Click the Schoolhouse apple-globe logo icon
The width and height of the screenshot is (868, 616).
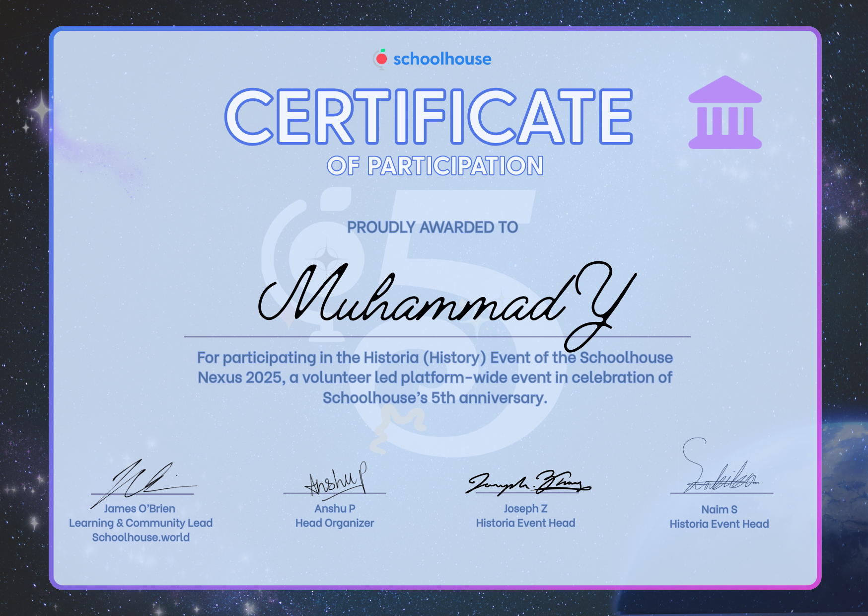coord(380,58)
